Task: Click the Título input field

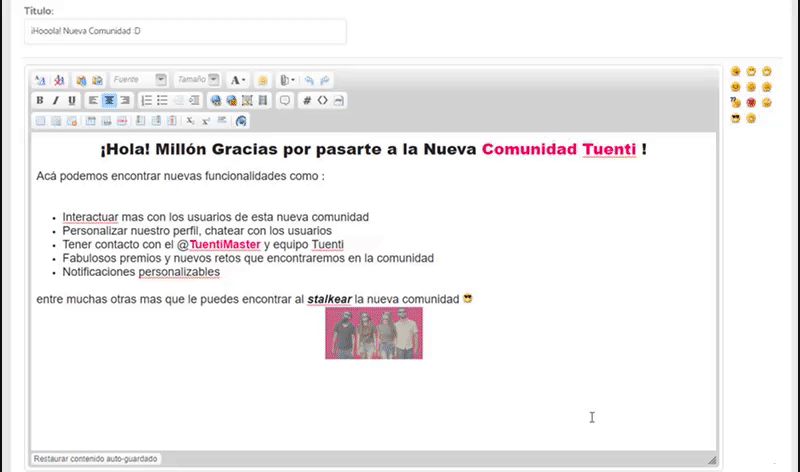Action: pyautogui.click(x=185, y=31)
